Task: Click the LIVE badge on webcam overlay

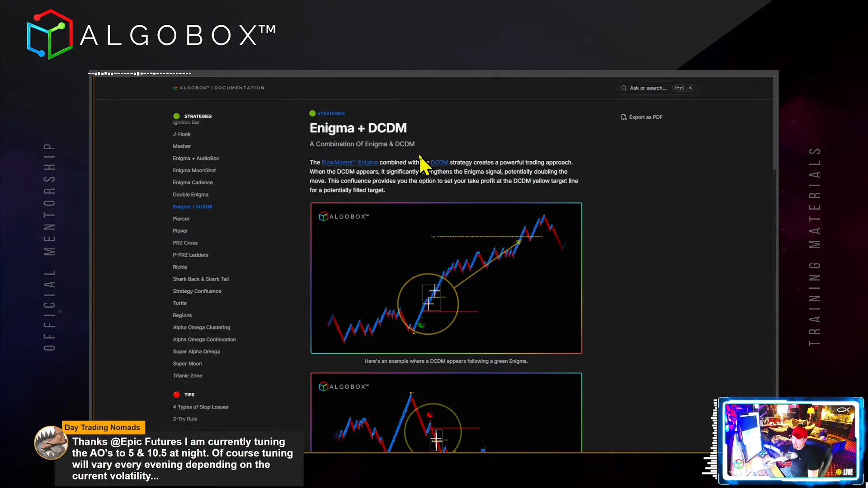Action: pyautogui.click(x=845, y=472)
